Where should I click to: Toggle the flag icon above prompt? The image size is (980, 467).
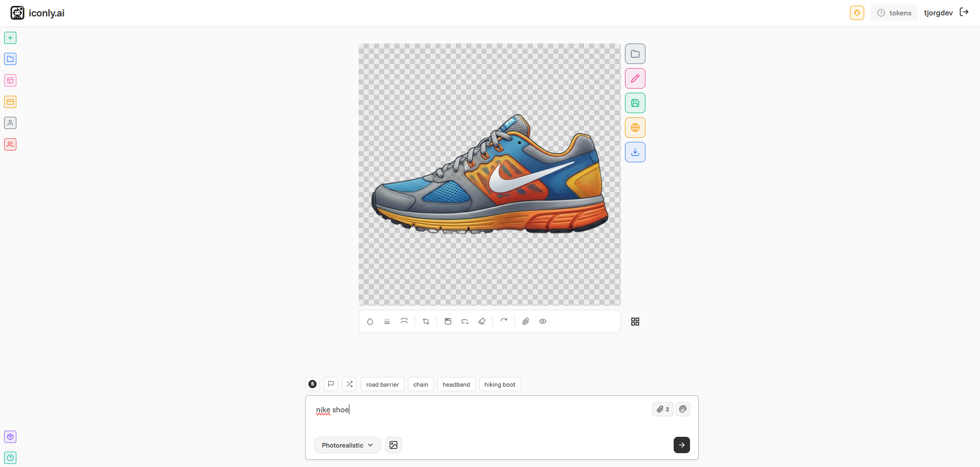coord(331,384)
